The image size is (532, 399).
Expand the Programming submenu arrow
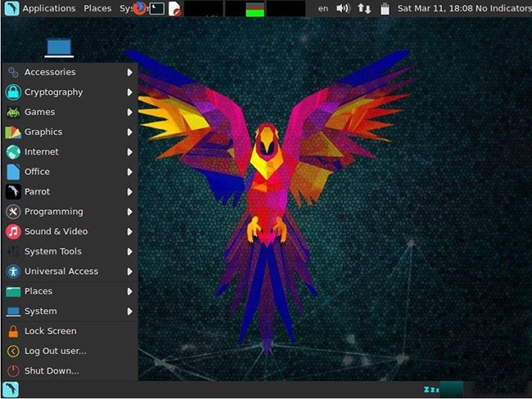click(x=129, y=213)
